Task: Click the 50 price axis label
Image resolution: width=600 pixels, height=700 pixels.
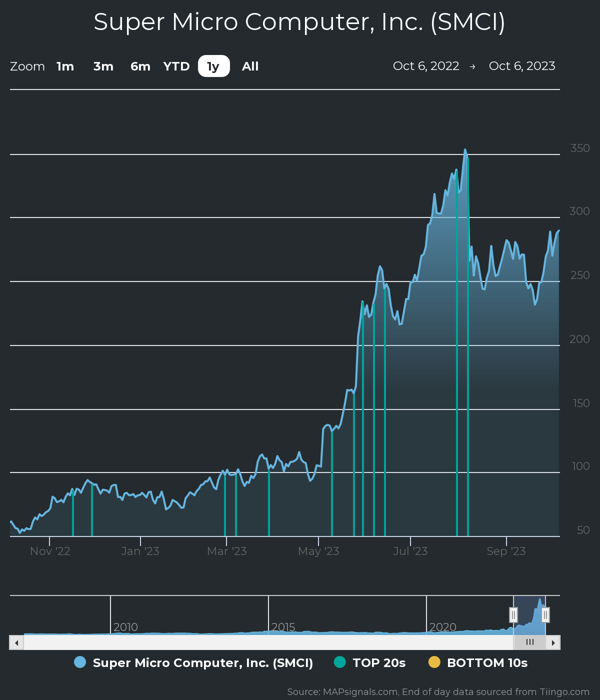Action: click(583, 530)
